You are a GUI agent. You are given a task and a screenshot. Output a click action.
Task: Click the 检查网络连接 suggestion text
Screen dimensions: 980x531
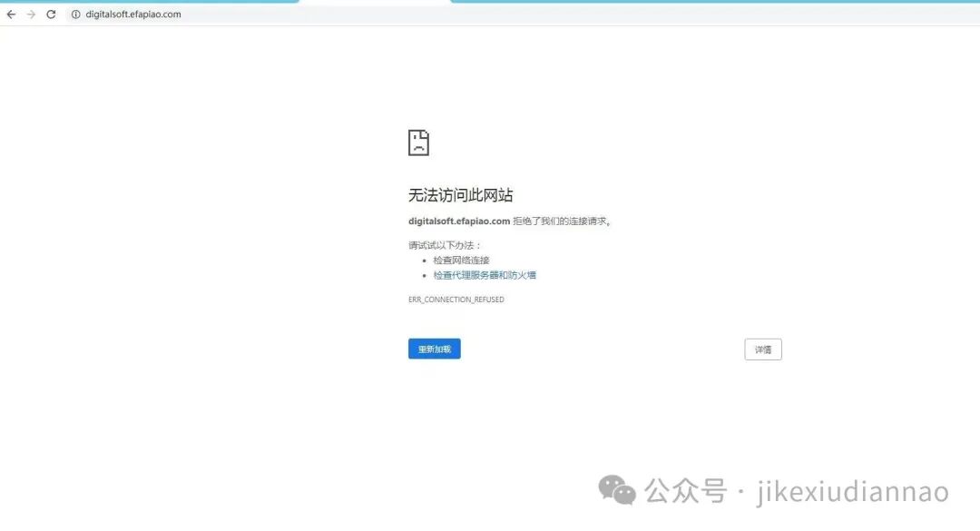tap(461, 261)
